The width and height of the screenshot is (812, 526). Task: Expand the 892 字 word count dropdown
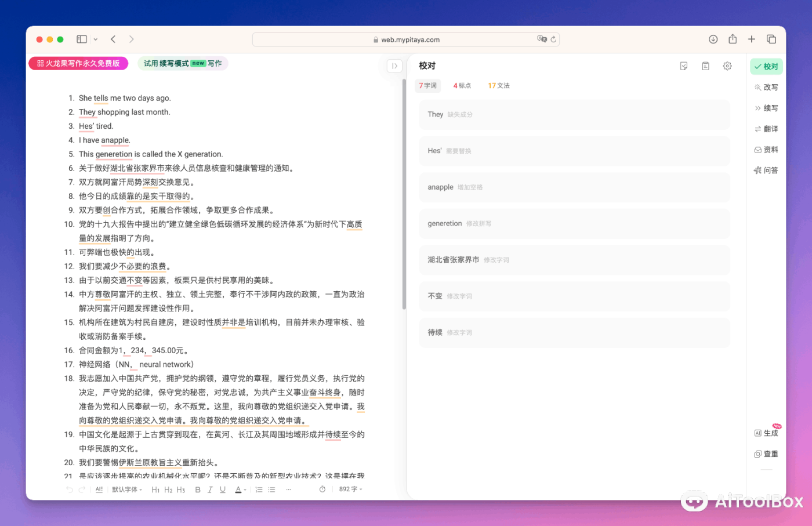click(351, 489)
